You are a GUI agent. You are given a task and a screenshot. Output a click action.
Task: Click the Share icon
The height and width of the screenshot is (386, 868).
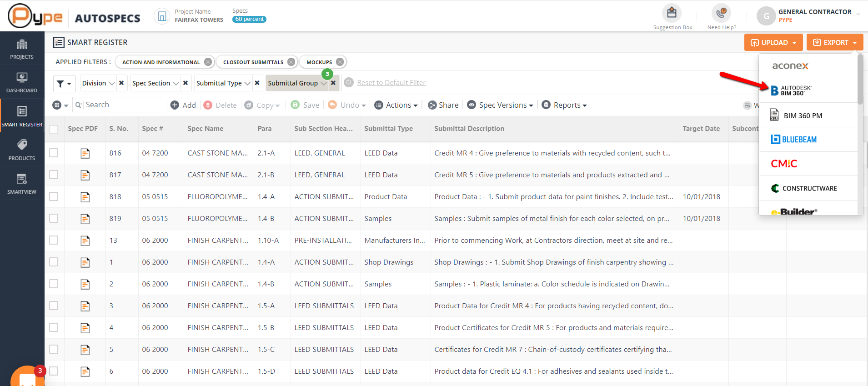[432, 105]
